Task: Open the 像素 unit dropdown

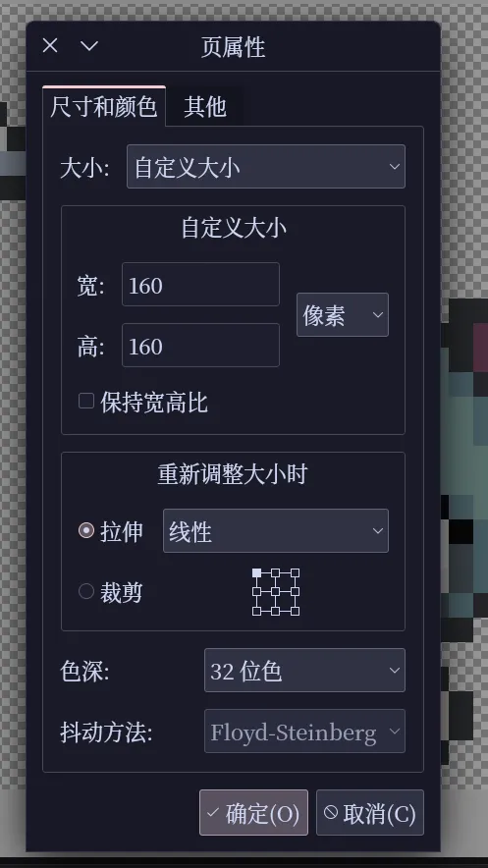Action: [343, 314]
